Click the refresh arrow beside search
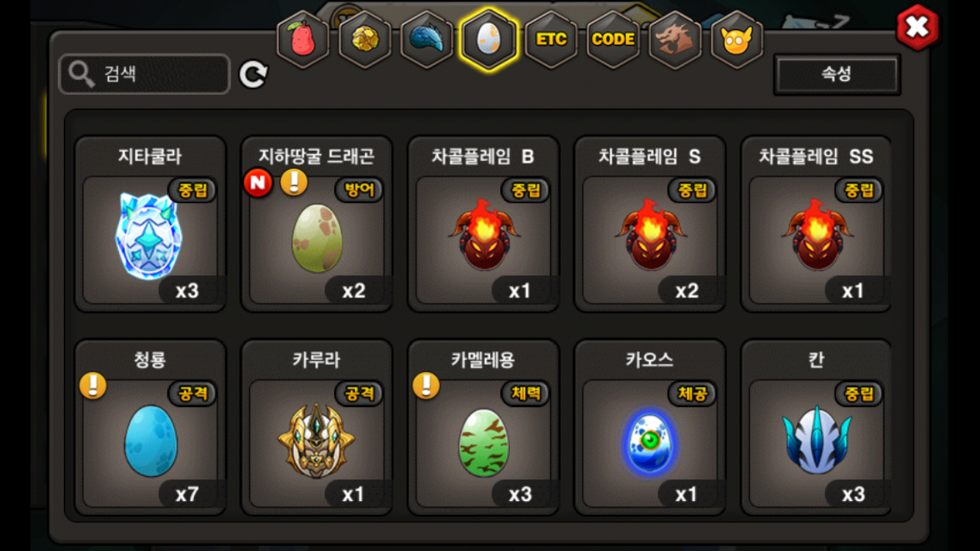This screenshot has width=980, height=551. [253, 74]
